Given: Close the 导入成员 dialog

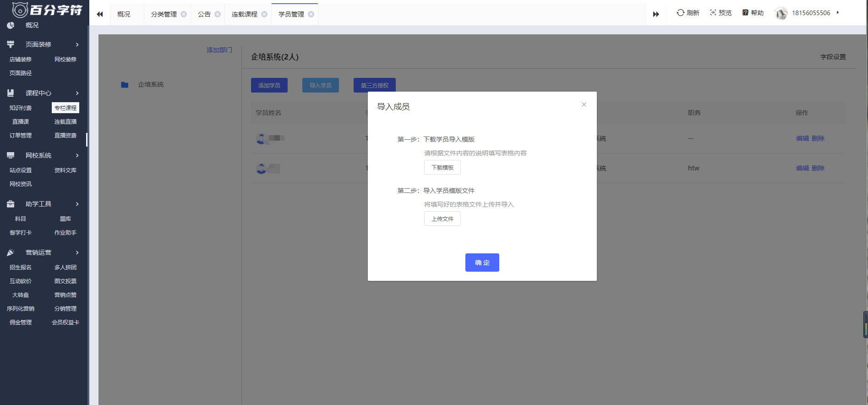Looking at the screenshot, I should point(584,104).
